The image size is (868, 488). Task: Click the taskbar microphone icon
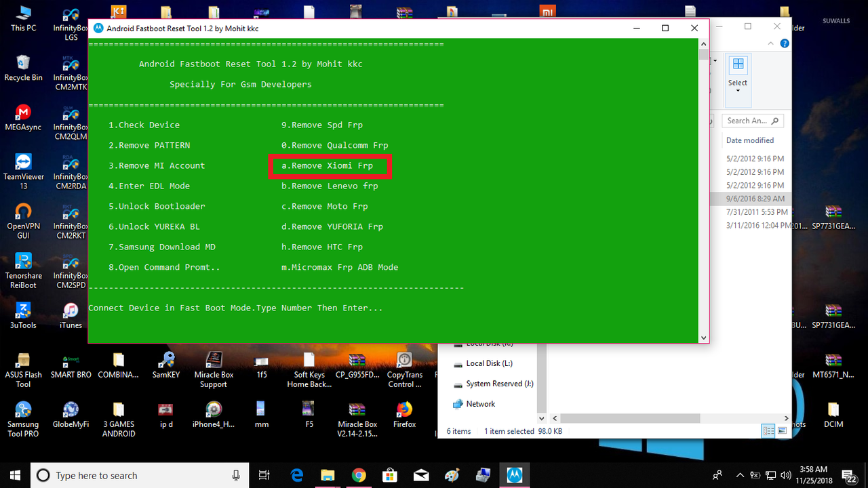point(235,475)
